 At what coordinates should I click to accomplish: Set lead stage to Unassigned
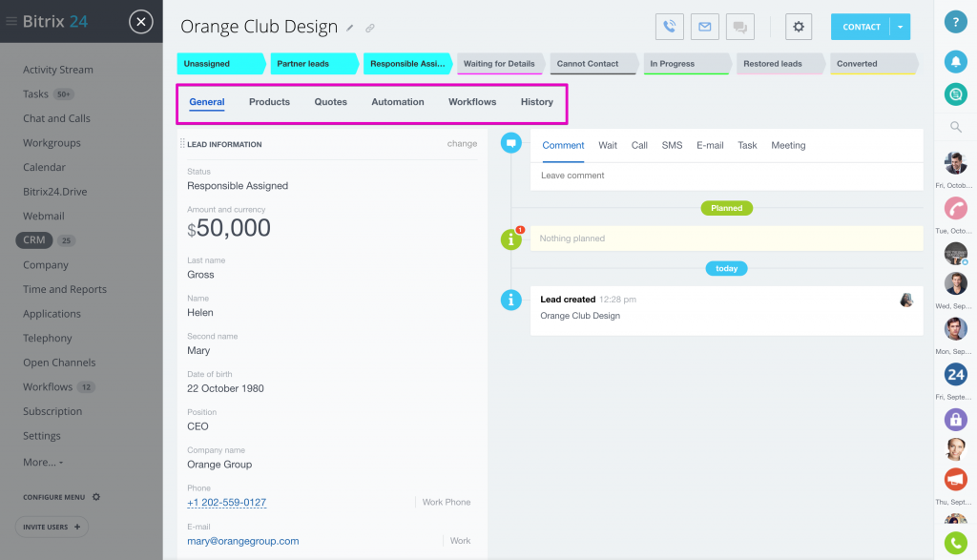tap(221, 64)
